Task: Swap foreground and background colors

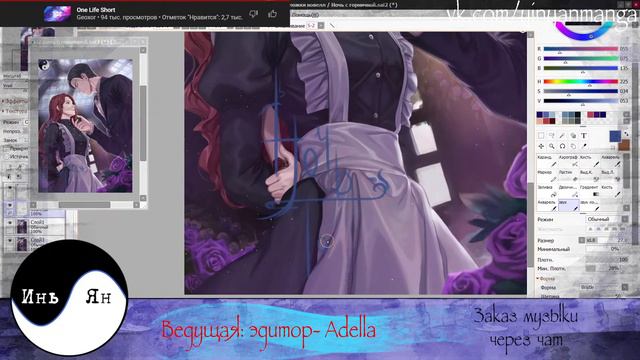Action: click(626, 133)
